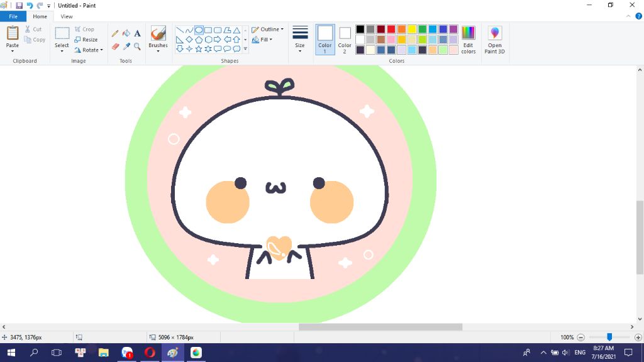Image resolution: width=644 pixels, height=362 pixels.
Task: Click the horizontal scrollbar thumb
Action: coord(380,327)
